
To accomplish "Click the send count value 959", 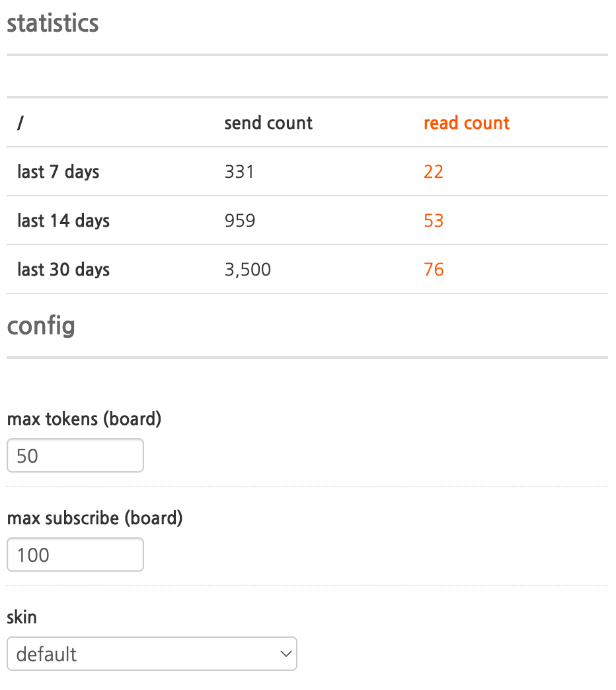I will [240, 221].
